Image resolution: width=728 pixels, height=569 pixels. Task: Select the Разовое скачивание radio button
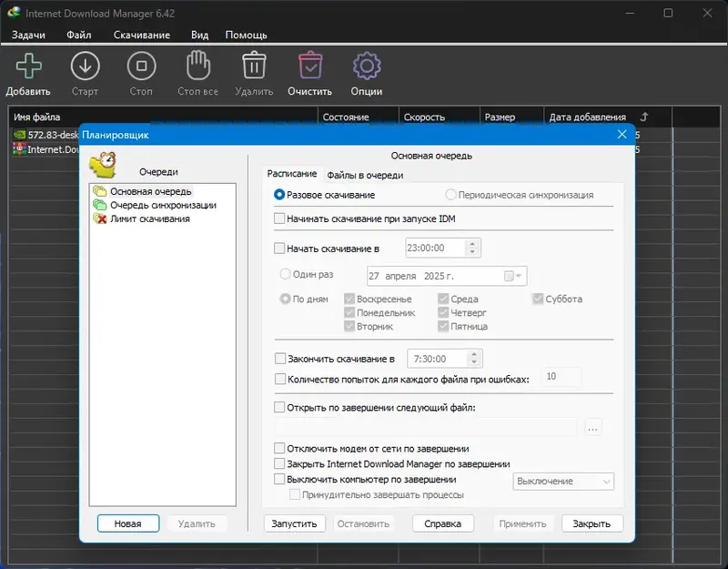point(281,194)
